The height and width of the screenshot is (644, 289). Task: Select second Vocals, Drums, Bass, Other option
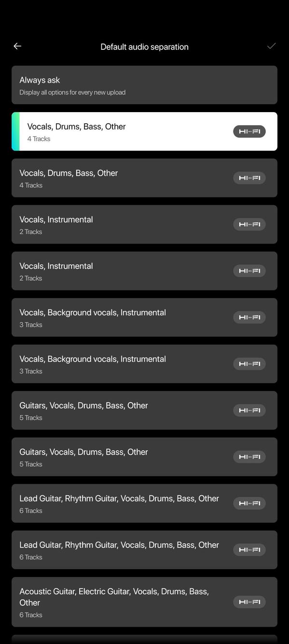coord(144,178)
